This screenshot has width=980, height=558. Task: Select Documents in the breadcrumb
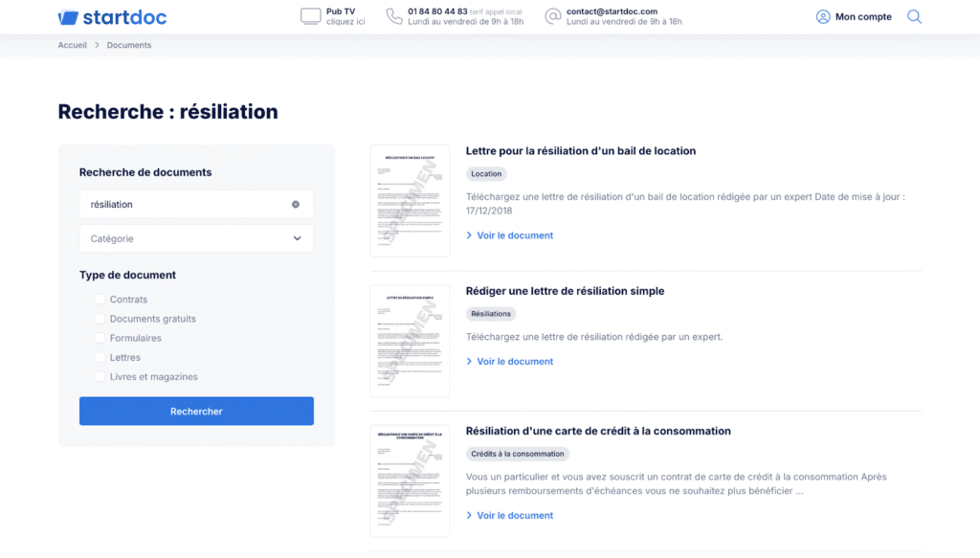129,45
